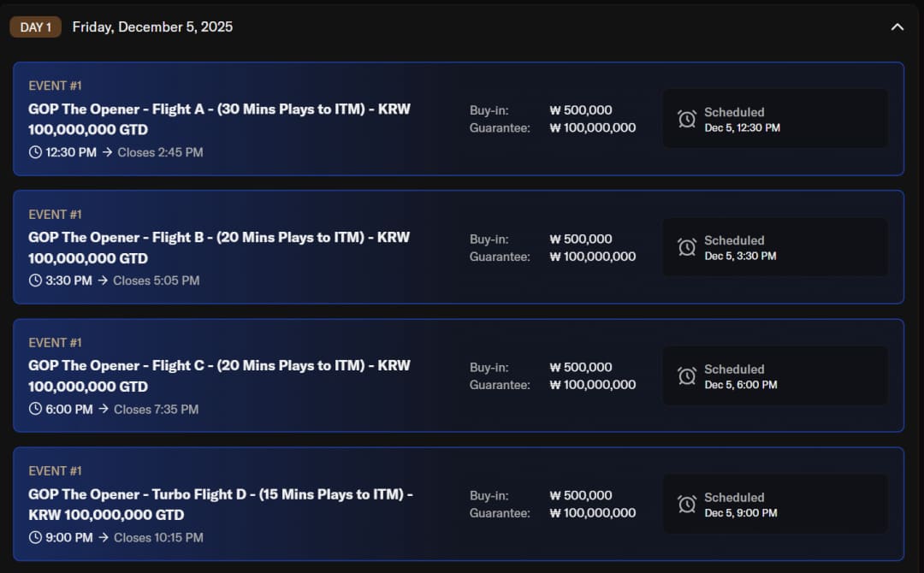The width and height of the screenshot is (924, 573).
Task: Click the Scheduled Dec 5, 3:30 PM status box
Action: pos(774,247)
